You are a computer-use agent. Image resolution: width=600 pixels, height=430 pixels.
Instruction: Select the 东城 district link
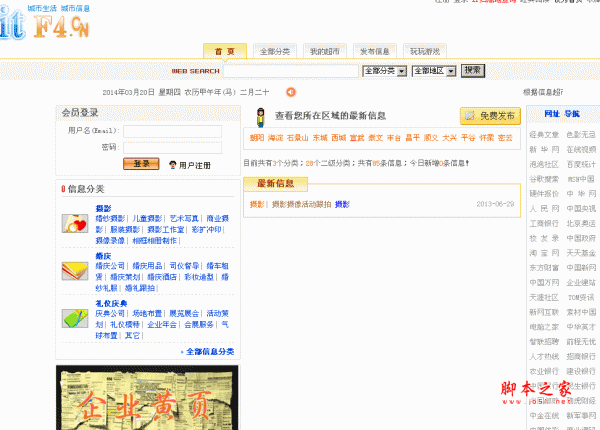pyautogui.click(x=320, y=138)
